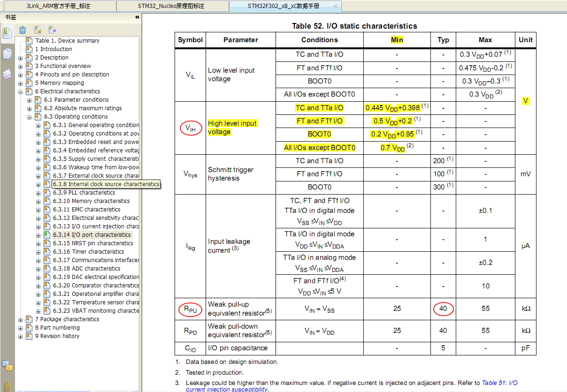Open the bookmarks panel icon in sidebar

[x=7, y=33]
